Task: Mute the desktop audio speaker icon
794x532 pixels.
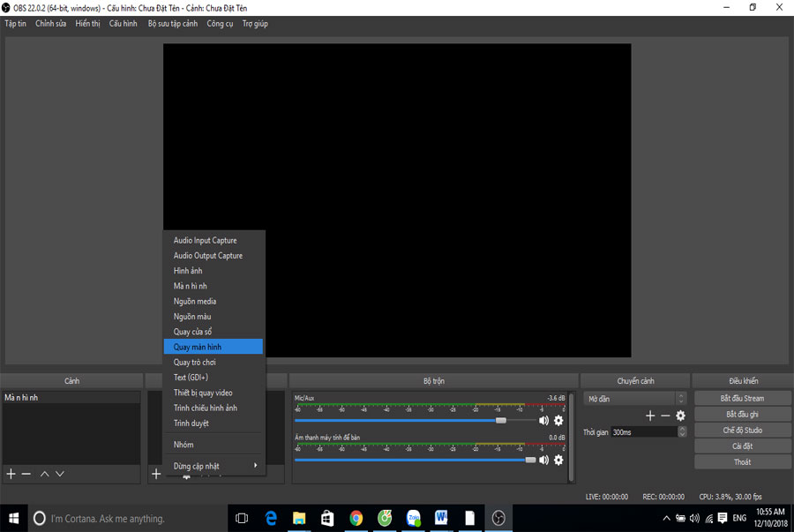Action: [543, 461]
